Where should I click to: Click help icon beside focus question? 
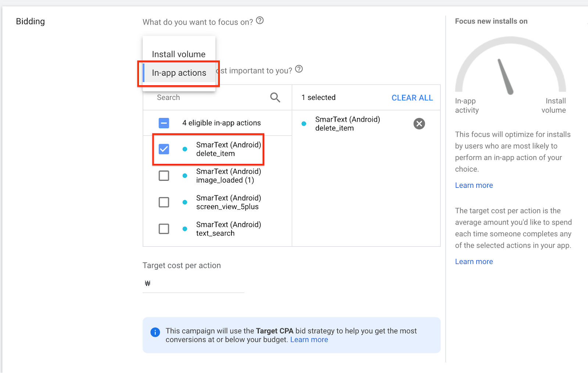260,21
